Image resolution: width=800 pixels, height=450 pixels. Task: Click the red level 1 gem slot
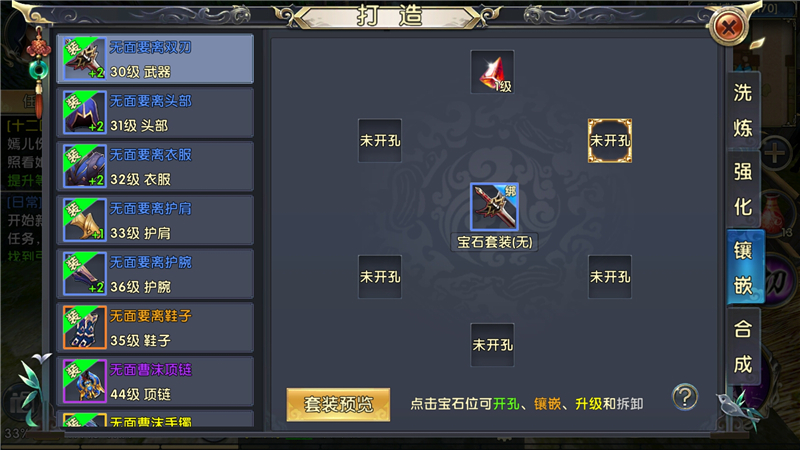492,72
